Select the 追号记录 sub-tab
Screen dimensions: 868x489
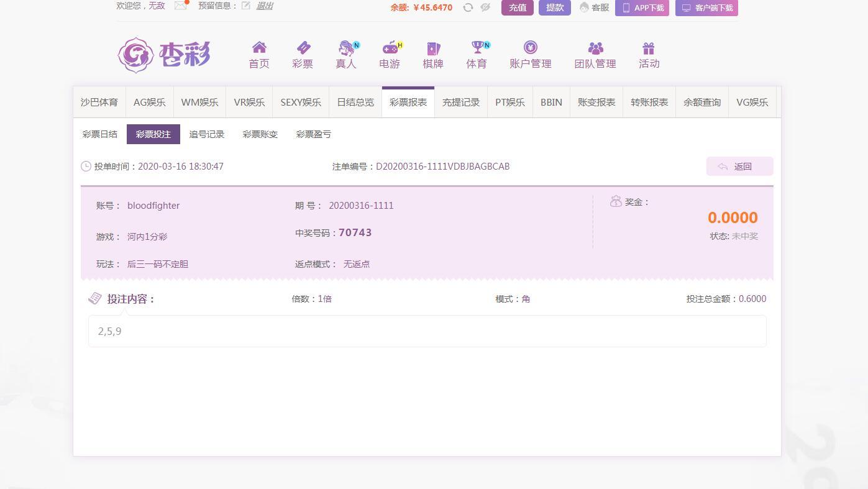[207, 134]
